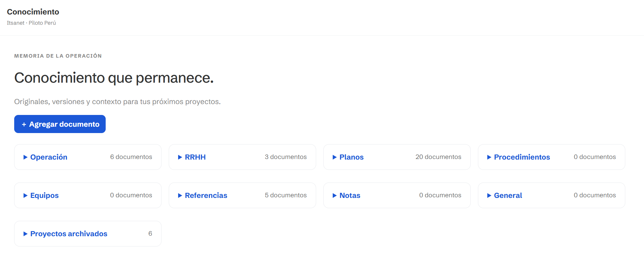Image resolution: width=644 pixels, height=267 pixels.
Task: Expand the Procedimientos disclosure triangle
Action: [x=489, y=157]
